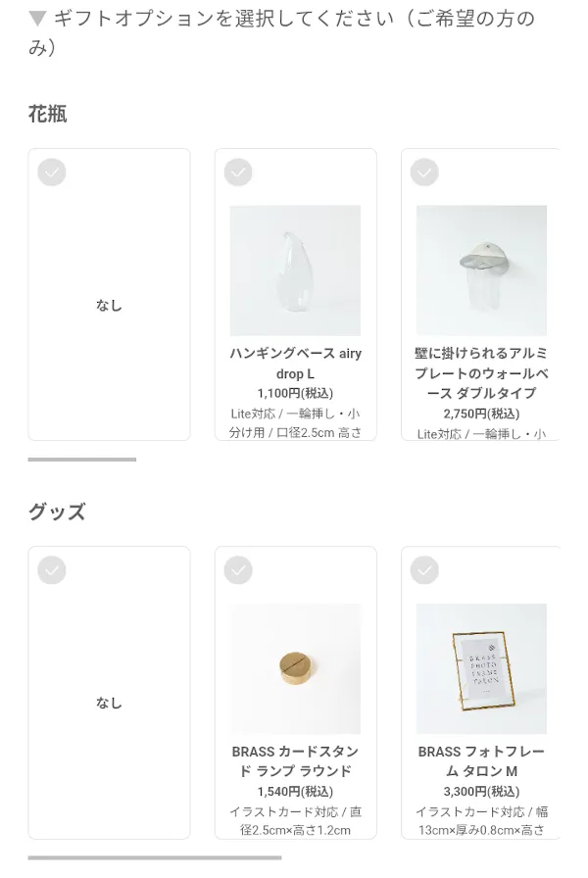
Task: Click the 花瓶 horizontal scrollbar
Action: [x=82, y=460]
